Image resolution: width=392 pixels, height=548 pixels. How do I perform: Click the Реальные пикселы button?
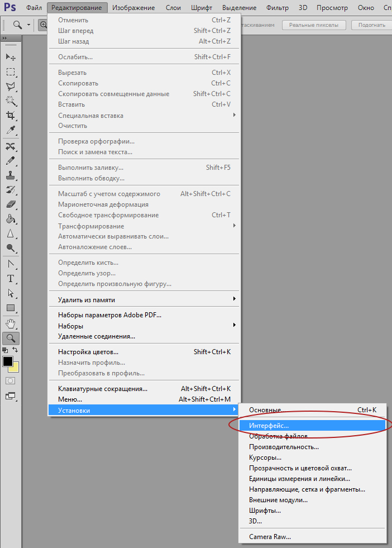(x=314, y=25)
